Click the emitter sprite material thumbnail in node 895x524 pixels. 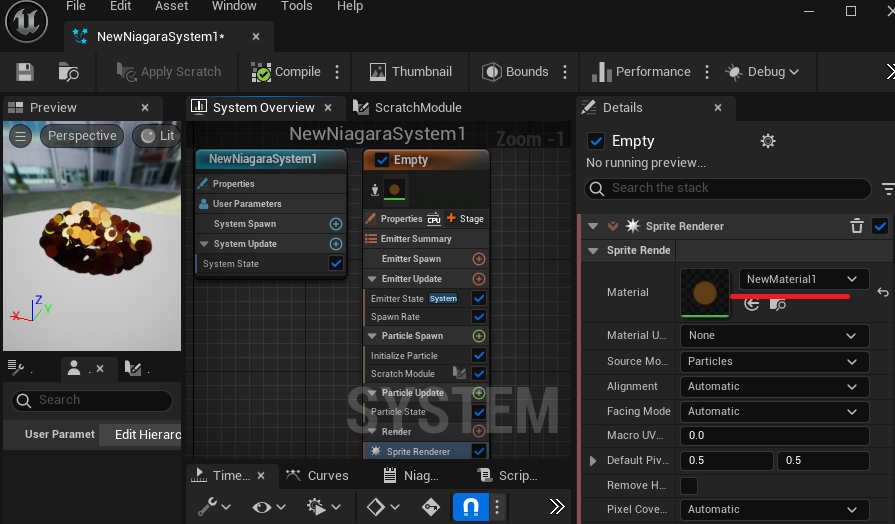pyautogui.click(x=394, y=190)
